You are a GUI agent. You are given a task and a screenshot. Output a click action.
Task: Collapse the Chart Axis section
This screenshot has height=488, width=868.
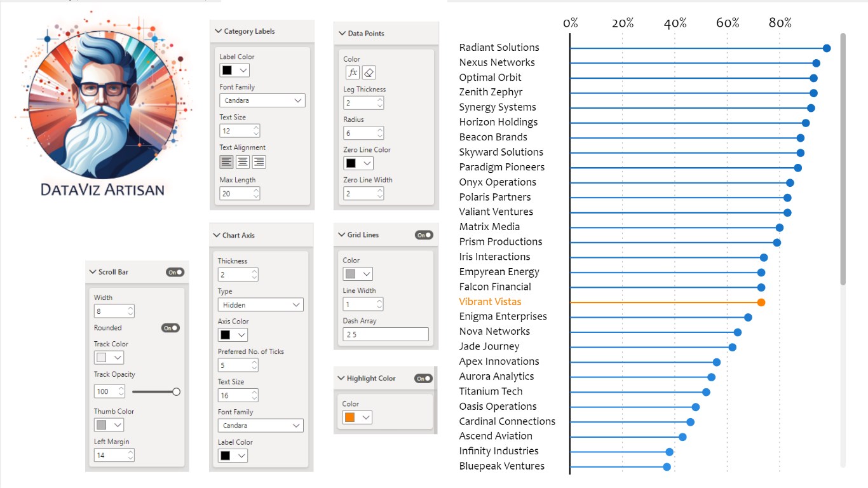coord(217,236)
